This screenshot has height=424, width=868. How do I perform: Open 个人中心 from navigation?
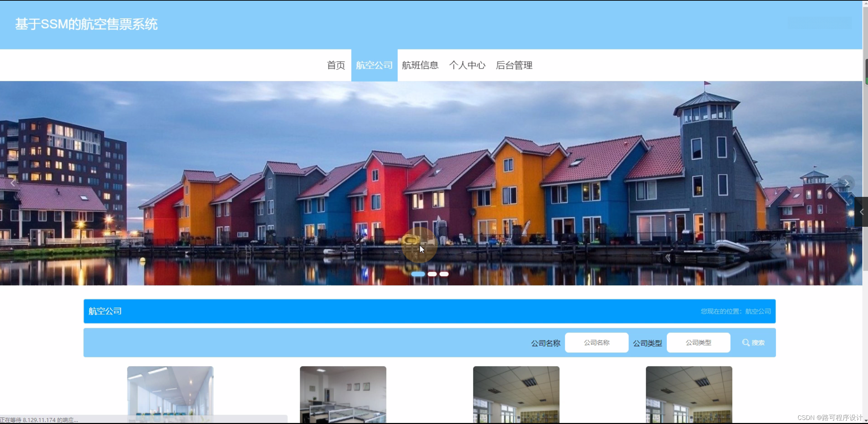tap(467, 65)
